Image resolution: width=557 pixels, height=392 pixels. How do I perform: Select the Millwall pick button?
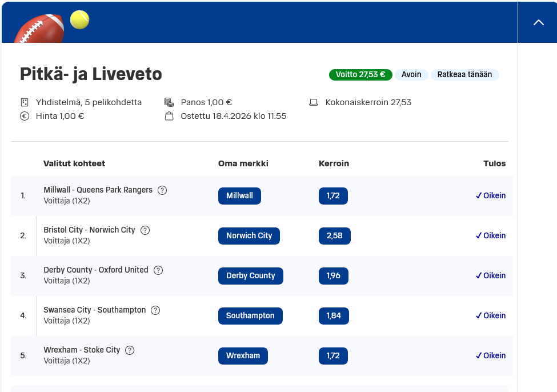click(x=239, y=196)
